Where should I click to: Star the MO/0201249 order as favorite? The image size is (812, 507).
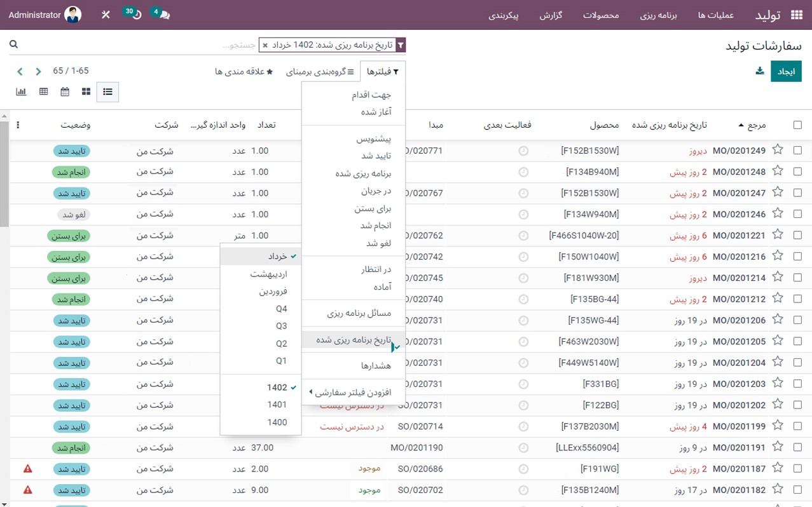777,151
